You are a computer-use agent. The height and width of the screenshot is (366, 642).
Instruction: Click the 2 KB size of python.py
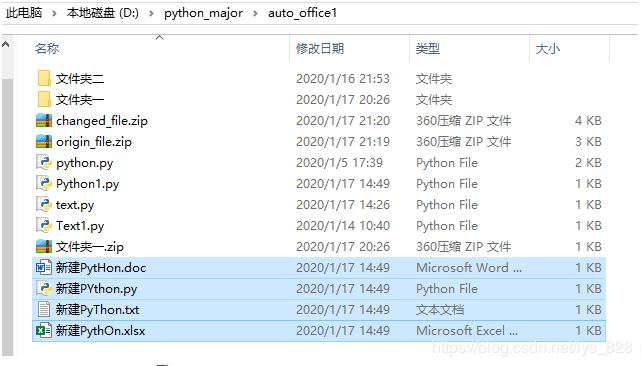coord(588,163)
